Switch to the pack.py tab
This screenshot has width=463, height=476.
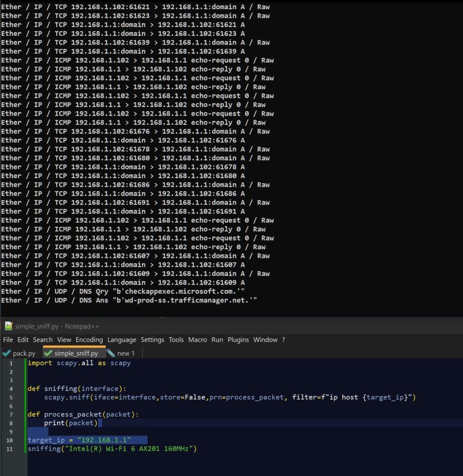point(20,353)
